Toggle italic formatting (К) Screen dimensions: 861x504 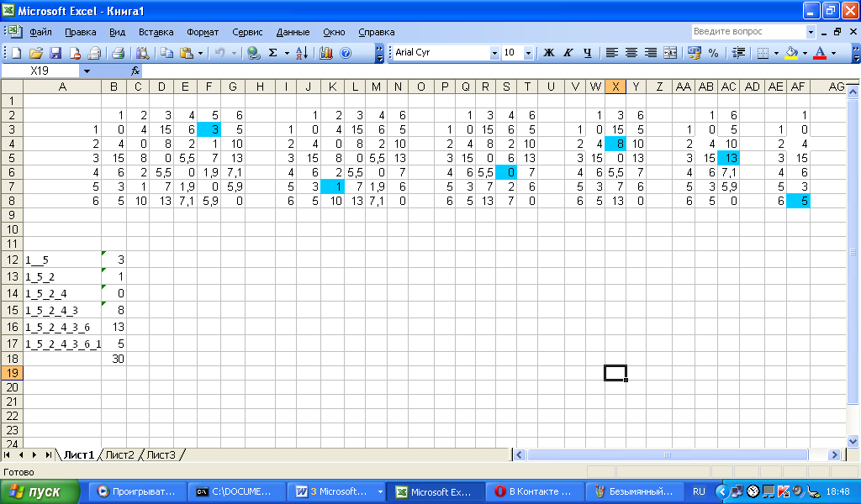pyautogui.click(x=568, y=53)
